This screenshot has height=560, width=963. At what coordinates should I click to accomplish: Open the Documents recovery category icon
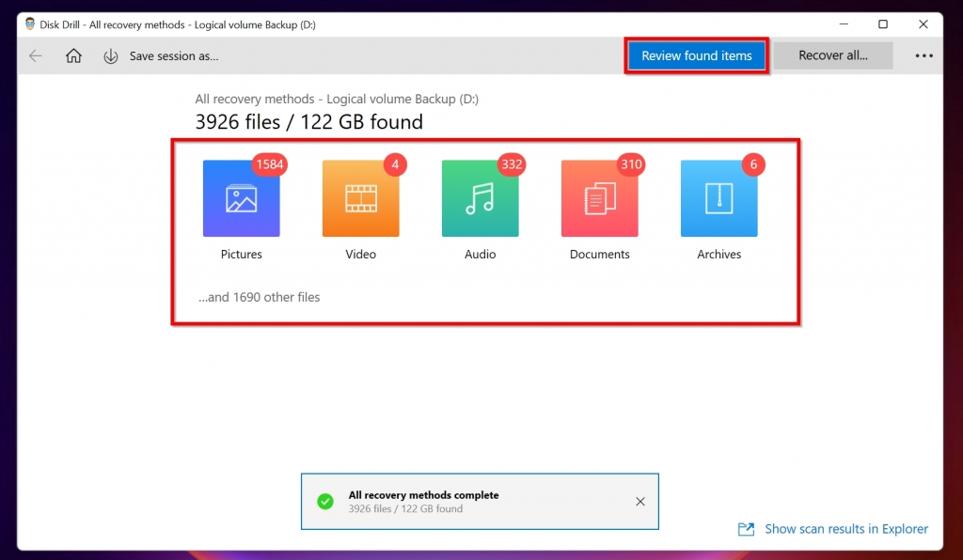click(x=599, y=197)
